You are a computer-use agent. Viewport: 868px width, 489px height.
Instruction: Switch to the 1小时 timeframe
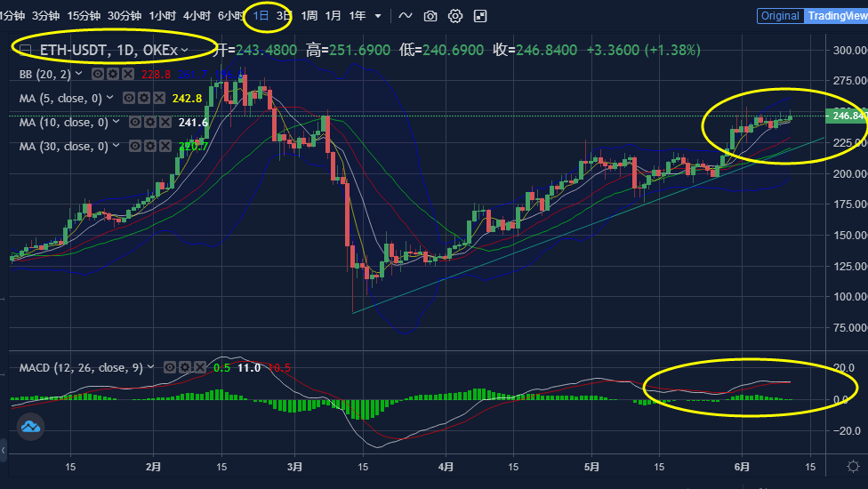(x=162, y=15)
